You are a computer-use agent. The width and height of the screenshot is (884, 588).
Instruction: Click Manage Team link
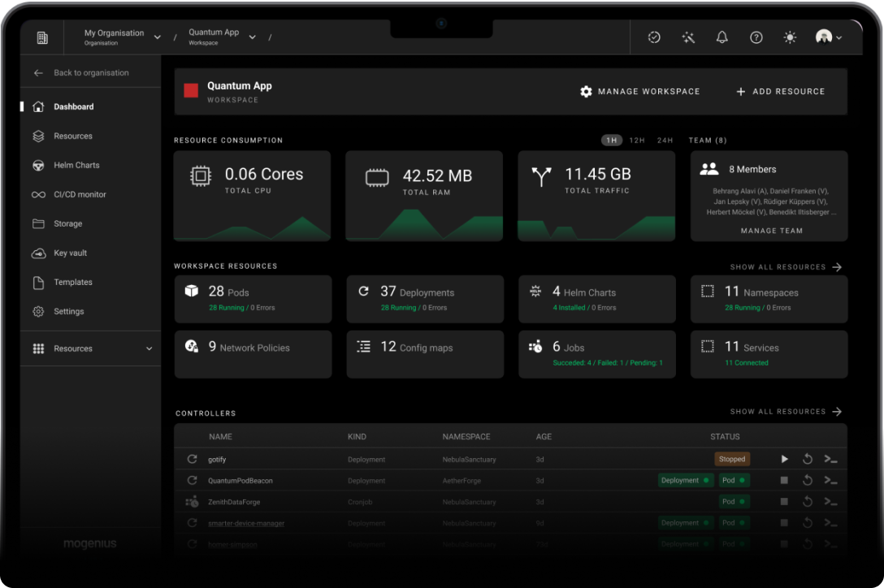click(771, 231)
